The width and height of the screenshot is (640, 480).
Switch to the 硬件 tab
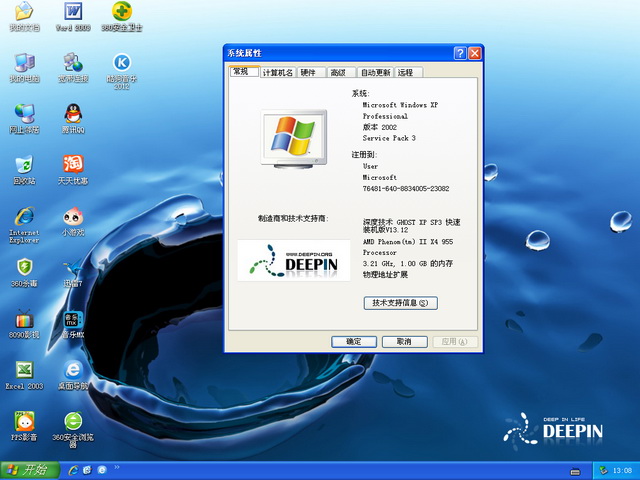click(311, 72)
